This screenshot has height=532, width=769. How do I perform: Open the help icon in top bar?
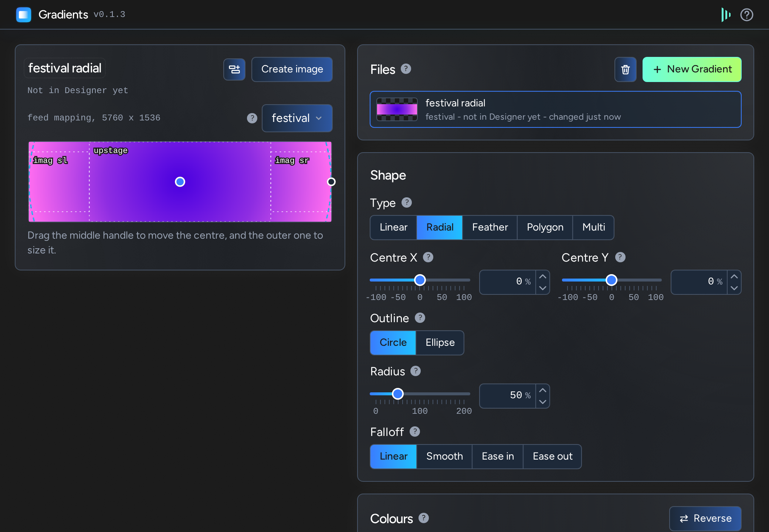click(x=746, y=15)
